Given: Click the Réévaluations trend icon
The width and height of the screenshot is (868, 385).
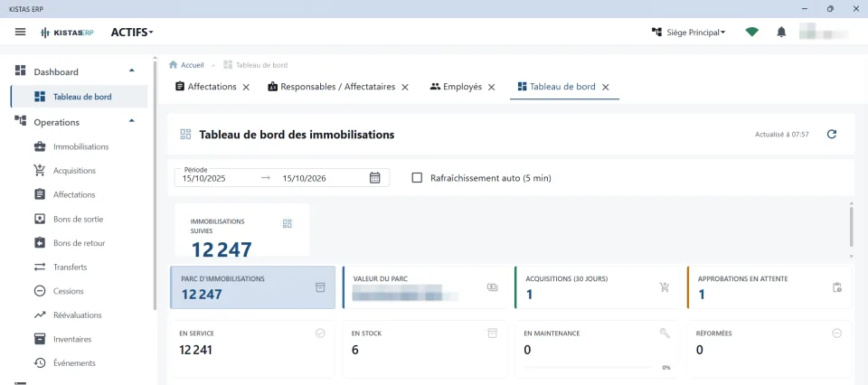Looking at the screenshot, I should pyautogui.click(x=39, y=315).
